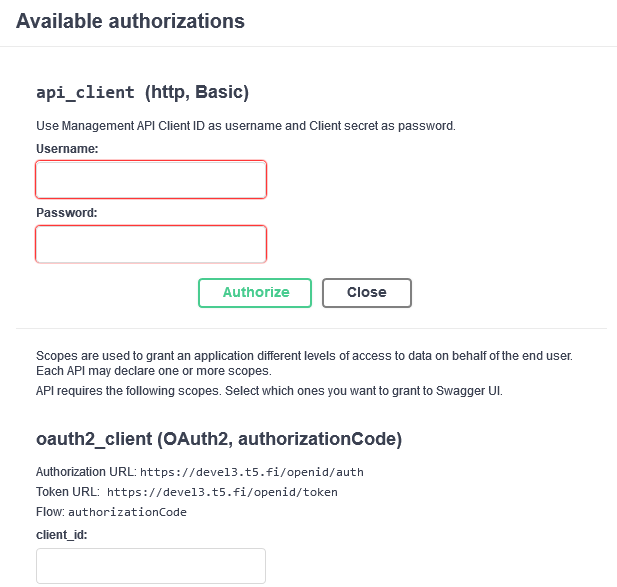
Task: Click the Username: label
Action: (x=66, y=149)
